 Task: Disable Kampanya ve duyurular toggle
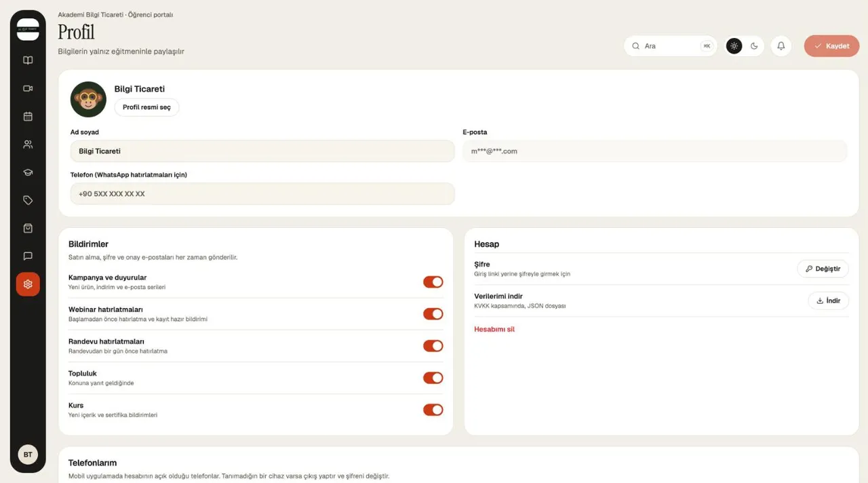coord(433,282)
